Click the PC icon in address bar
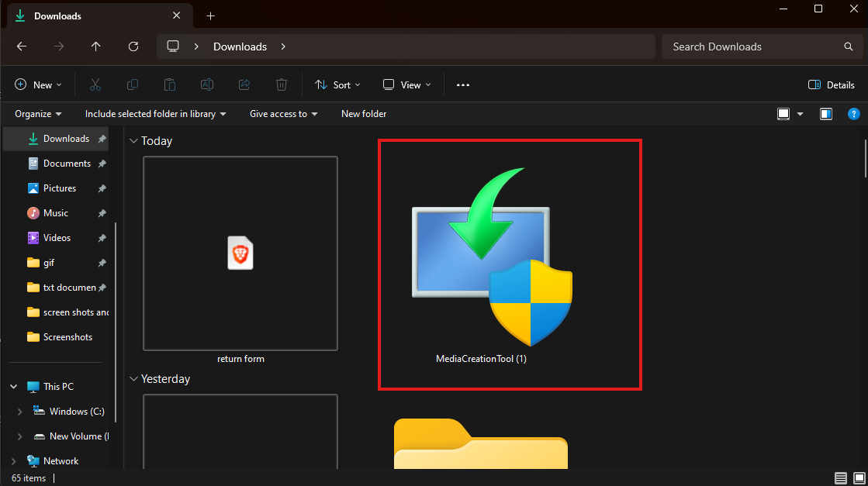This screenshot has width=868, height=486. [x=173, y=47]
